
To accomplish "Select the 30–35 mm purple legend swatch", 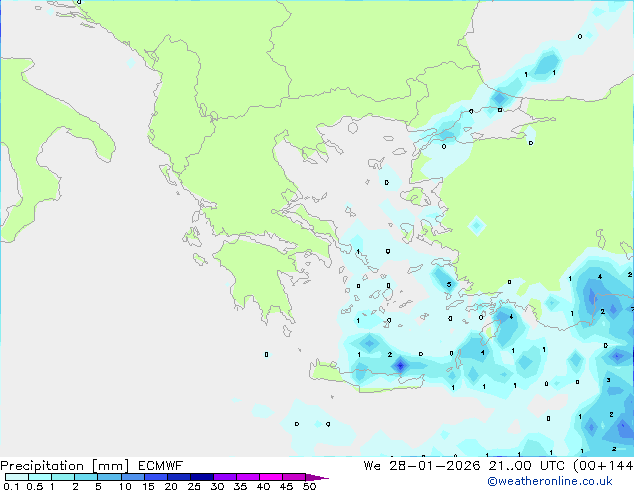I will pyautogui.click(x=225, y=477).
